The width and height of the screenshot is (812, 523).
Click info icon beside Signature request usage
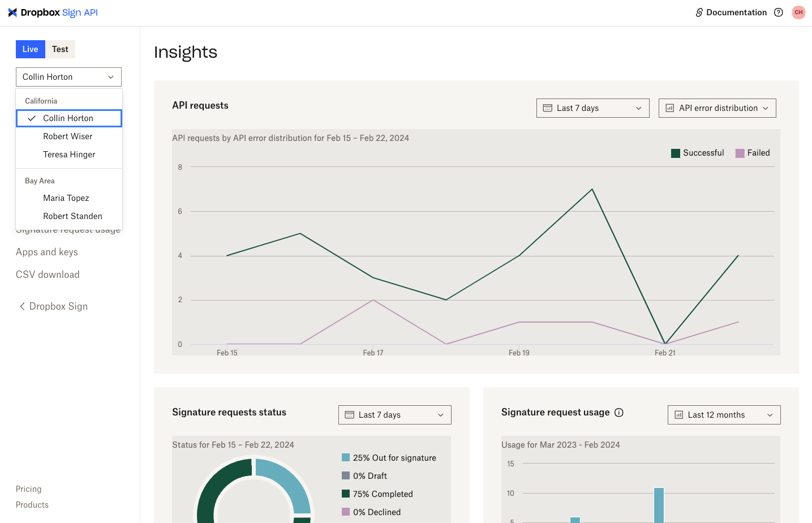tap(619, 413)
